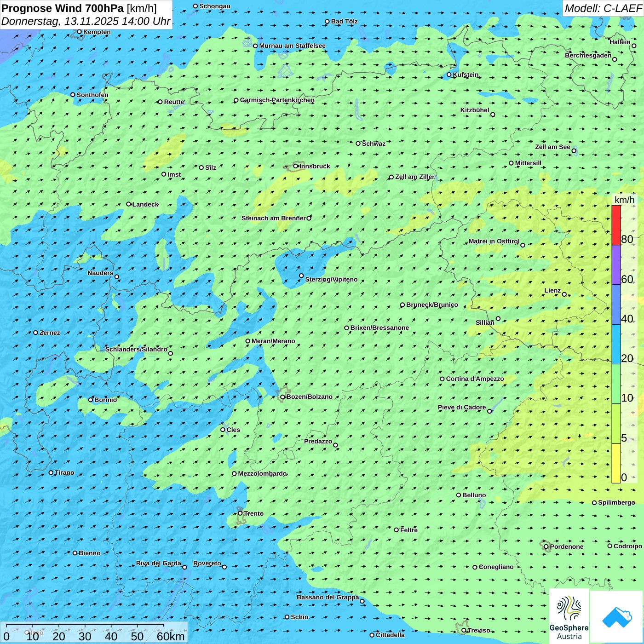Image resolution: width=644 pixels, height=644 pixels.
Task: Select the Cortina d'Ampezzo marker
Action: coord(442,379)
